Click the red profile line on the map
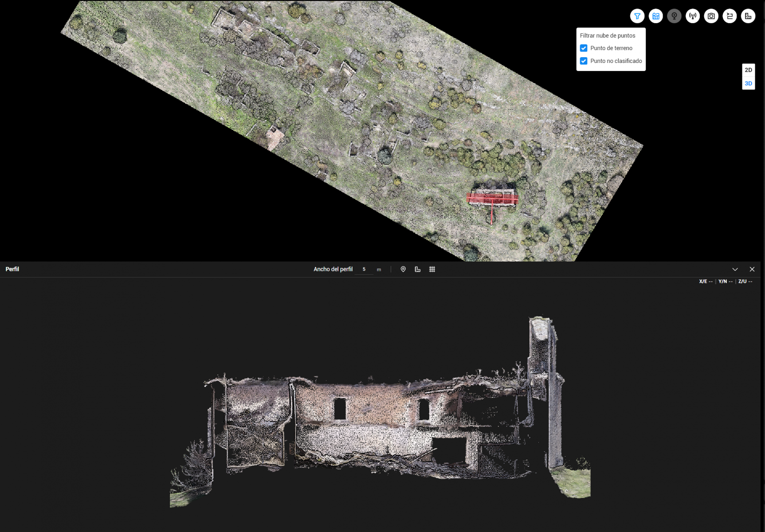Image resolution: width=765 pixels, height=532 pixels. tap(491, 200)
